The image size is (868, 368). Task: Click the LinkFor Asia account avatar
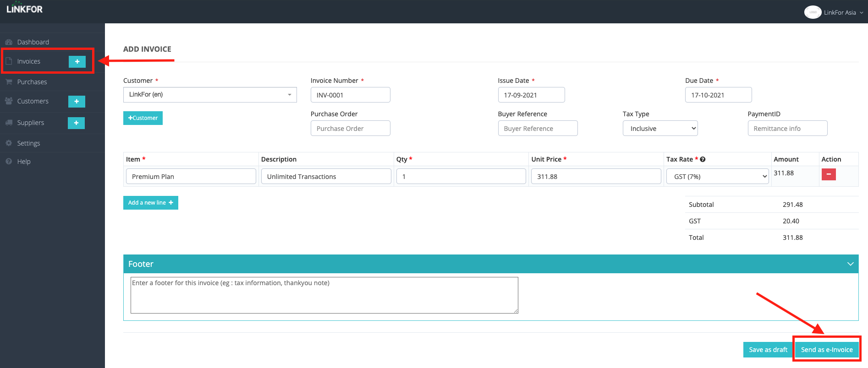point(813,12)
